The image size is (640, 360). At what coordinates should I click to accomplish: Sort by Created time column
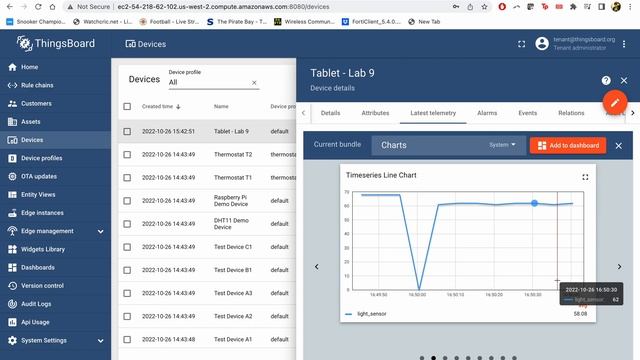[x=161, y=107]
